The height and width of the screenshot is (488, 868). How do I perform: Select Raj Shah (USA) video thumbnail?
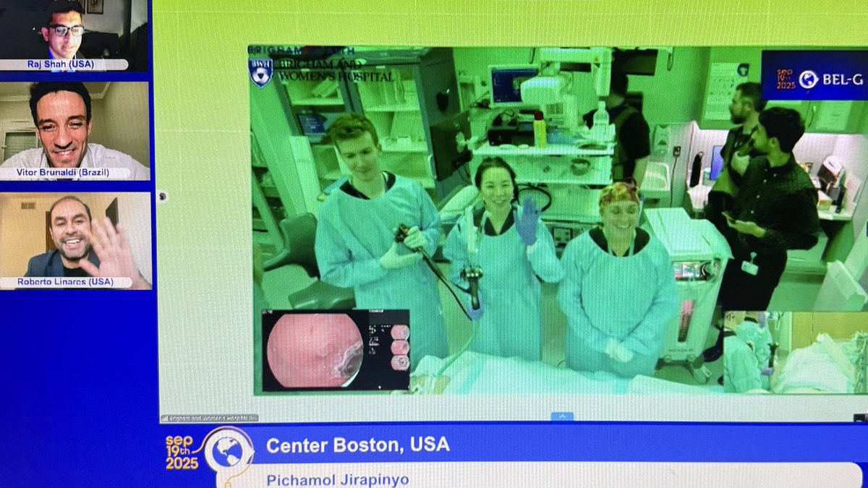(74, 35)
